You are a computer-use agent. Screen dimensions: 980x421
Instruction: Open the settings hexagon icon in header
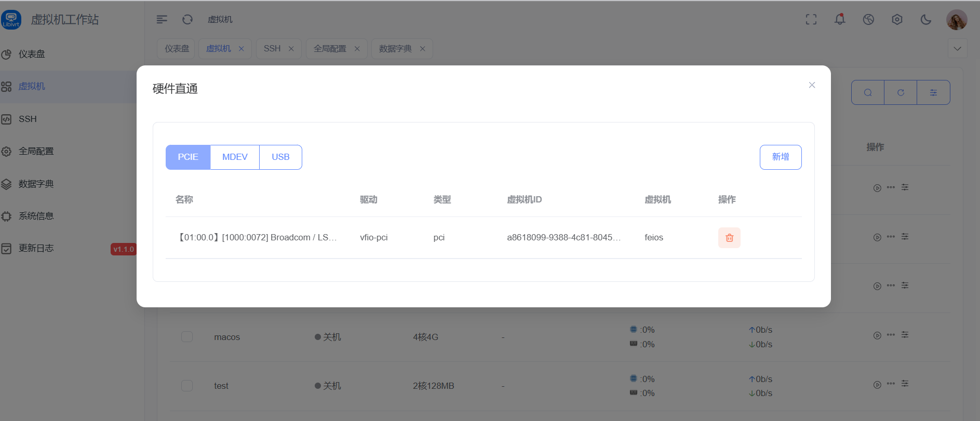pos(897,20)
